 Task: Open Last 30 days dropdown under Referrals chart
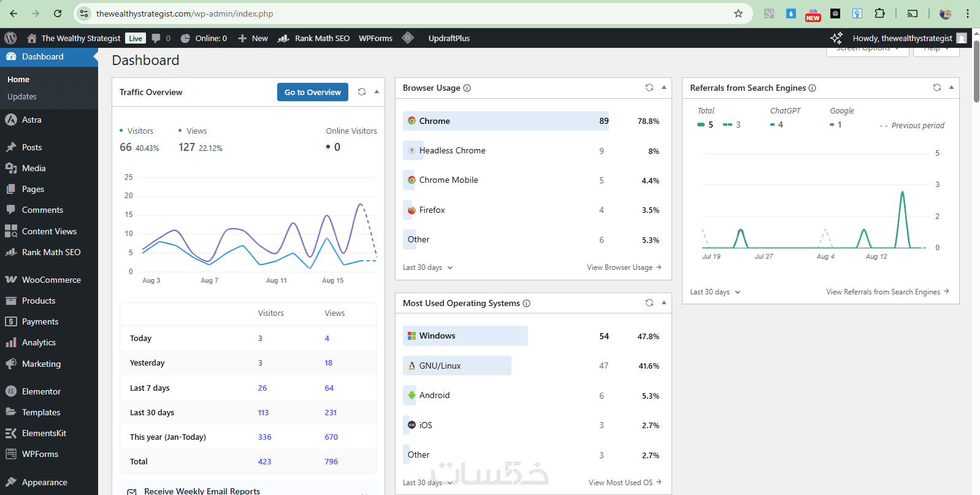715,292
